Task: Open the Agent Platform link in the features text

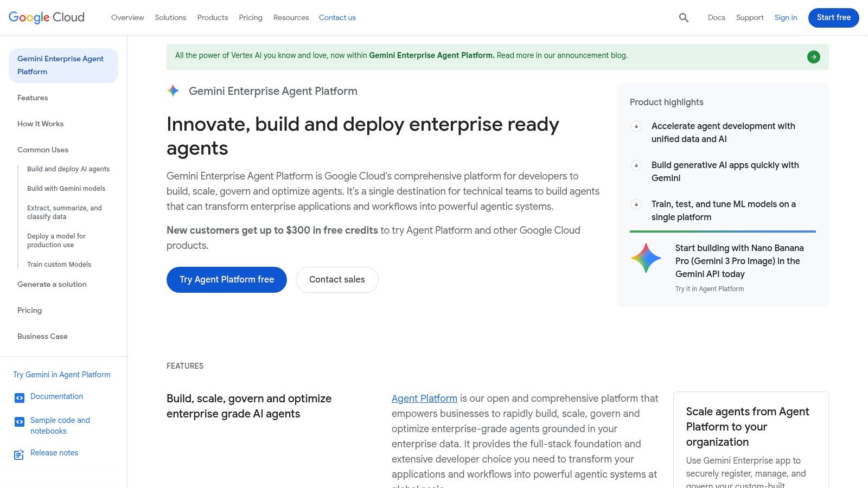Action: [x=424, y=399]
